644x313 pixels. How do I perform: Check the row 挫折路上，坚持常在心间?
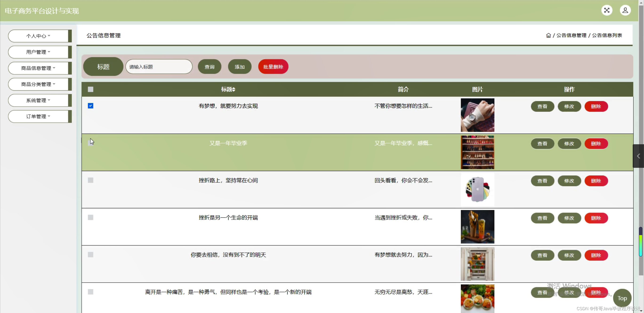tap(90, 180)
